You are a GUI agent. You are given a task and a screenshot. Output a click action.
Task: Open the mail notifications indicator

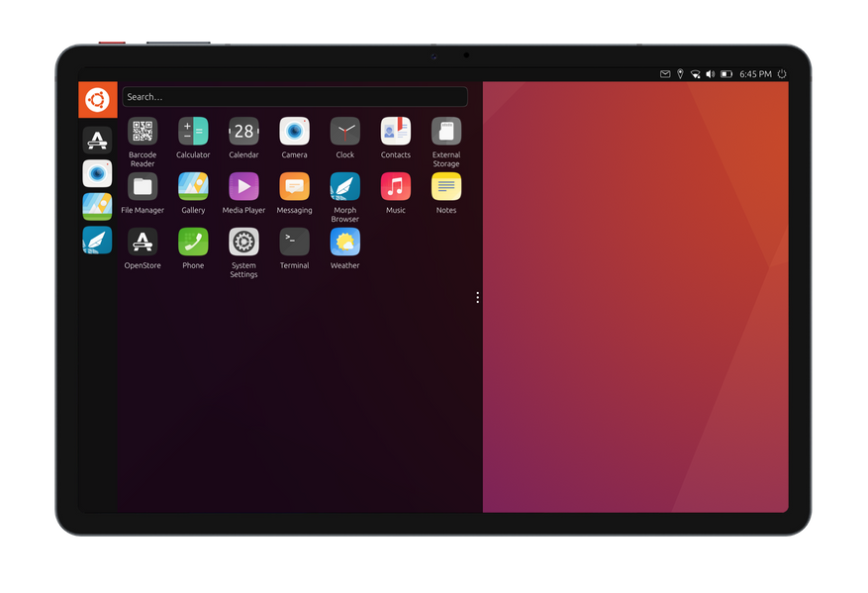tap(665, 74)
